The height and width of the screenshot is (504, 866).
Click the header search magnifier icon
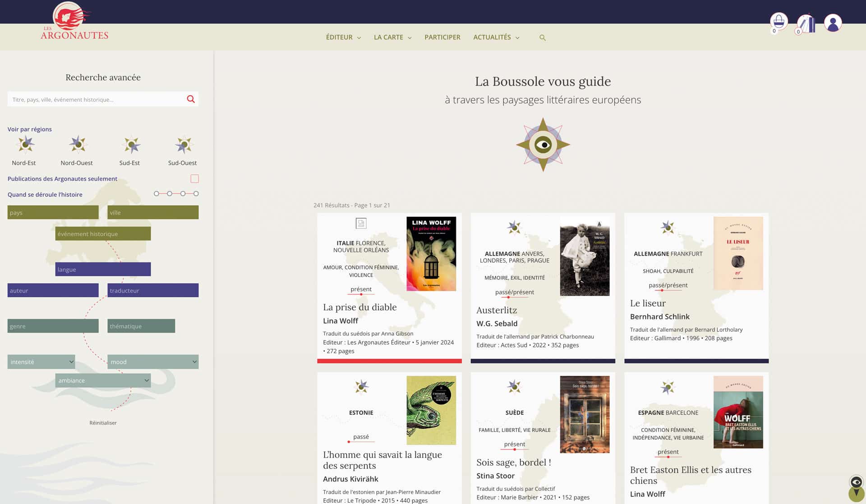[x=543, y=38]
